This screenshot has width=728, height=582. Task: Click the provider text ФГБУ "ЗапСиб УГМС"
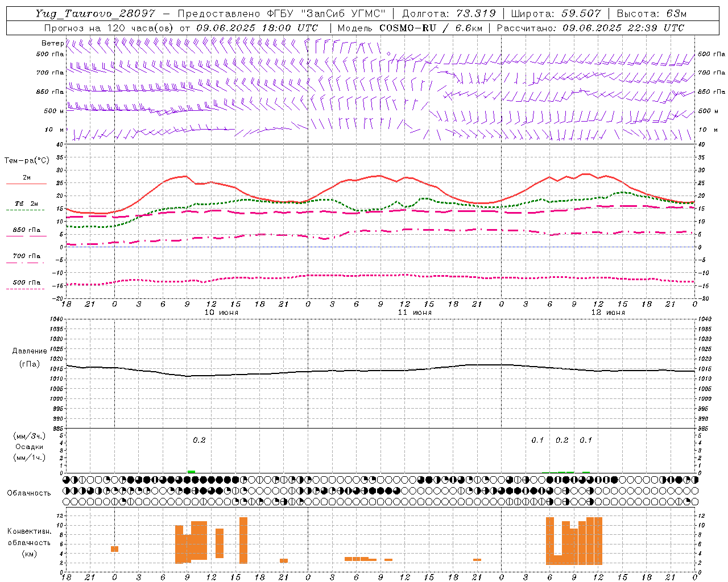[x=326, y=14]
